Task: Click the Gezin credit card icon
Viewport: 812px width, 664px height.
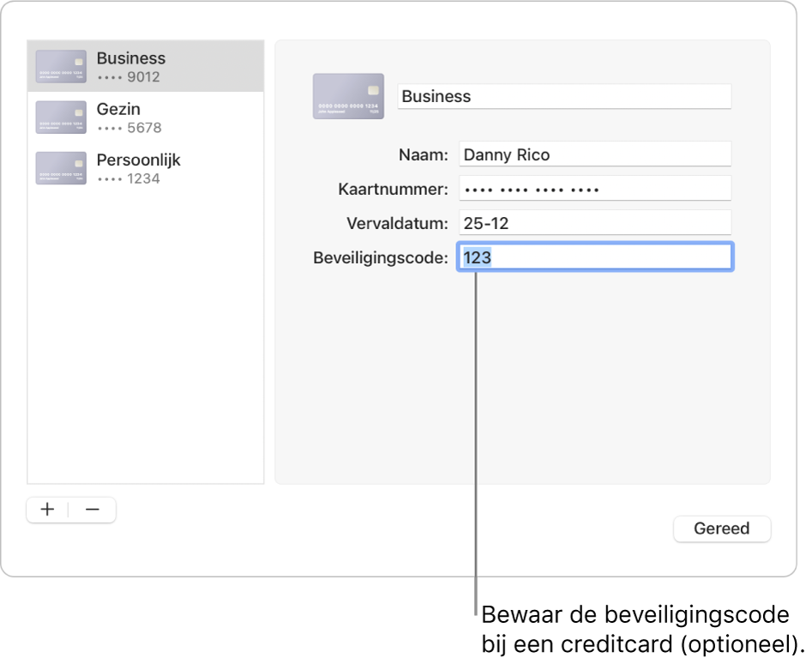Action: [61, 117]
